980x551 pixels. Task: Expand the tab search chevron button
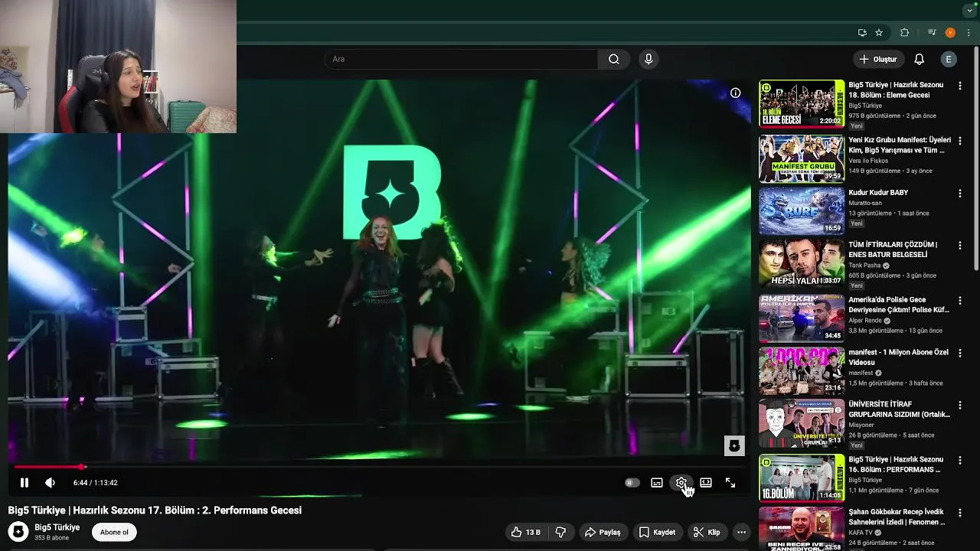(969, 11)
